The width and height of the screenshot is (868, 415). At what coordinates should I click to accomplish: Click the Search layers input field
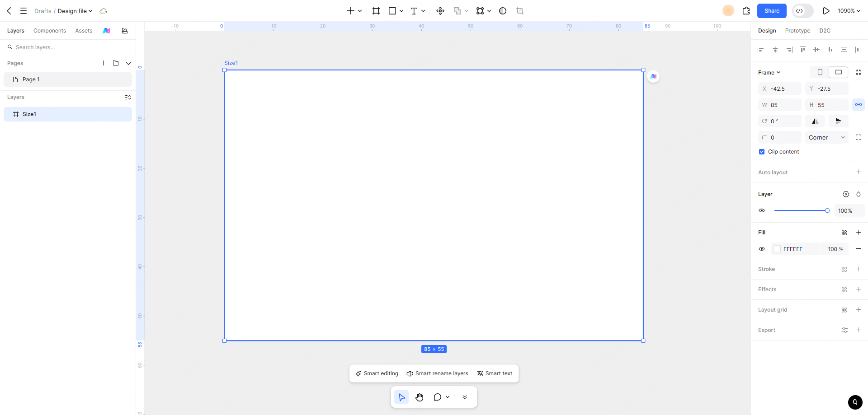coord(68,47)
